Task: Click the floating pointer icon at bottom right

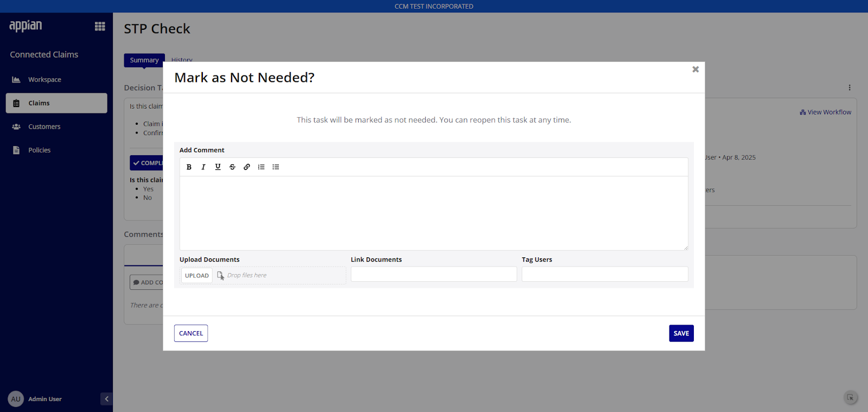Action: click(850, 397)
